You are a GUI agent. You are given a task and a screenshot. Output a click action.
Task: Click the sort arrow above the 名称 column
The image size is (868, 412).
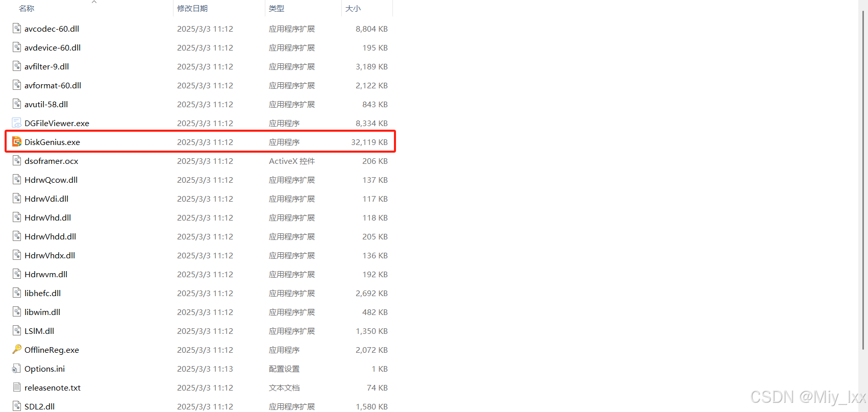(94, 2)
